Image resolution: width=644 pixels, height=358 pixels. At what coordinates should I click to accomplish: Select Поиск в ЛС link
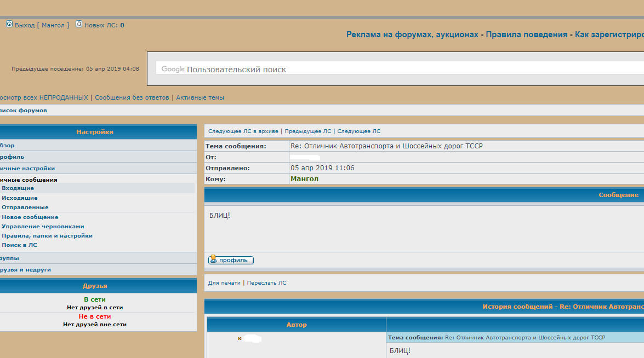(x=19, y=245)
